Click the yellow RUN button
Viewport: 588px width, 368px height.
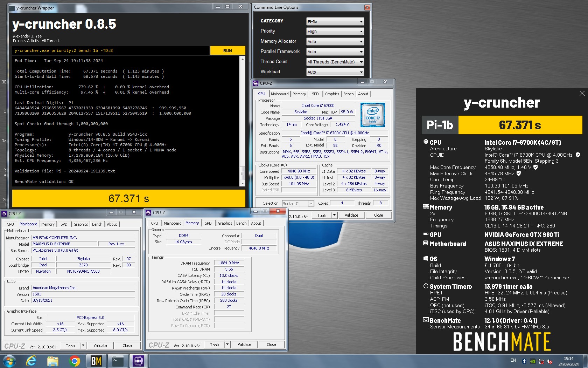pos(227,50)
